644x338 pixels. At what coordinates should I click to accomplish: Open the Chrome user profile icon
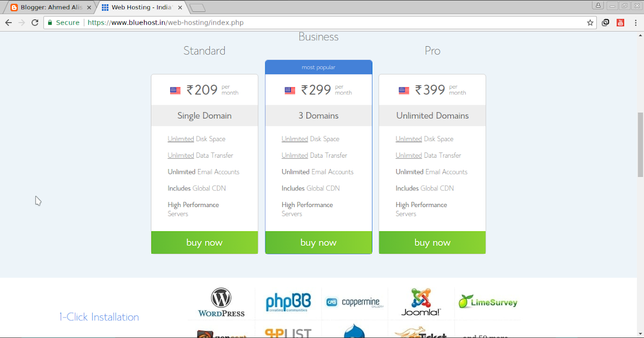coord(597,5)
